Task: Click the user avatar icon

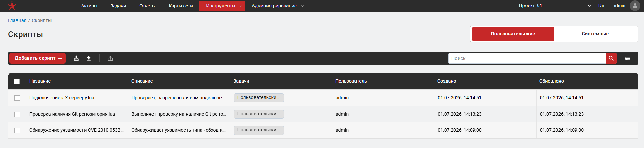Action: 635,6
